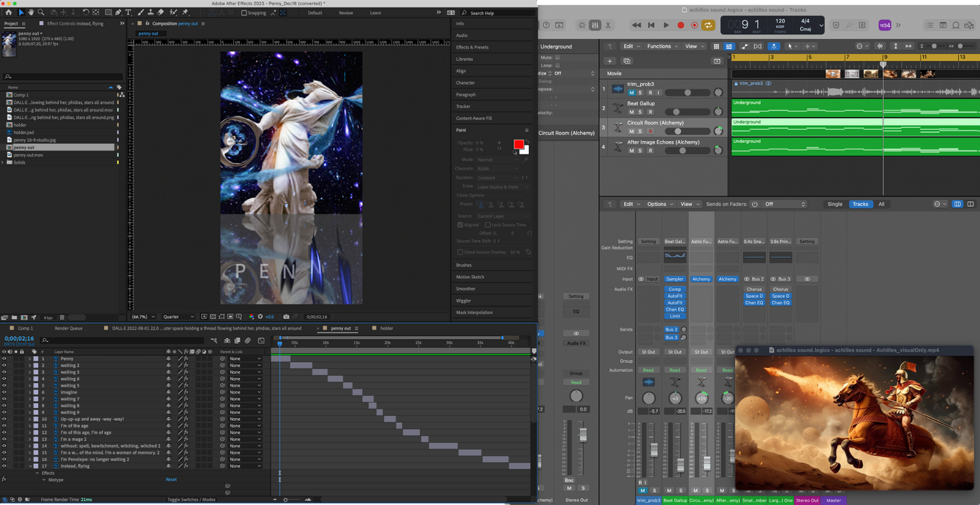980x505 pixels.
Task: Enable the Snapping checkbox
Action: (244, 13)
